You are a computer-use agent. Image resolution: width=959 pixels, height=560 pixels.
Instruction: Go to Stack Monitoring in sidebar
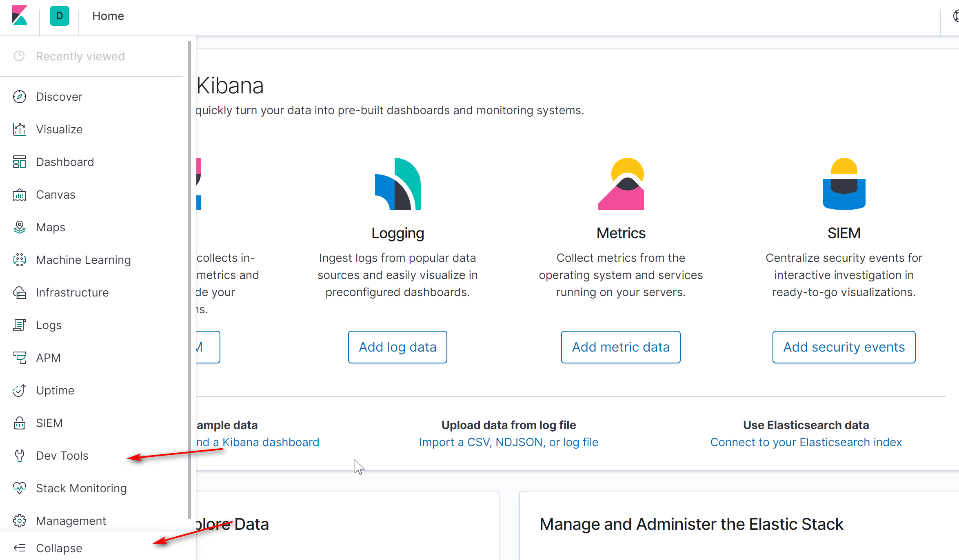pos(81,488)
